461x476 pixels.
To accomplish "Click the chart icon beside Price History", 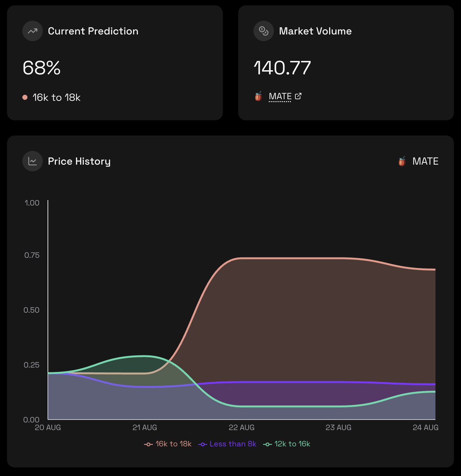I will tap(32, 161).
